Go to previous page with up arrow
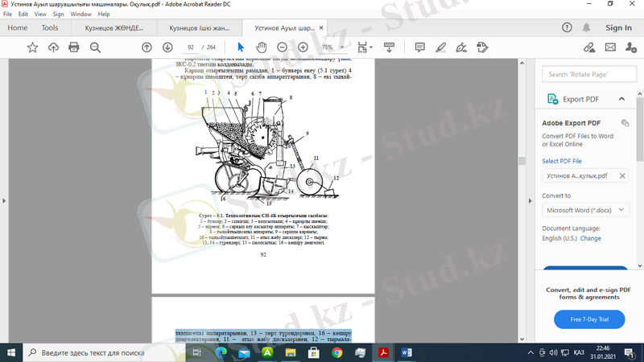 (147, 47)
